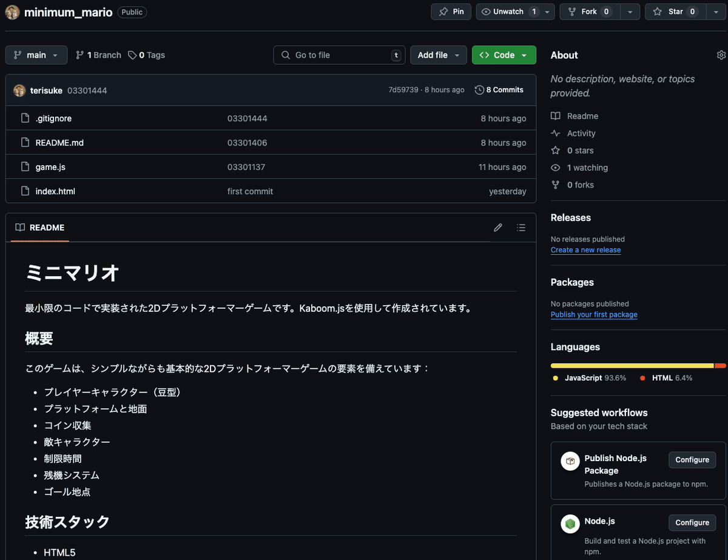Configure the Publish Node.js Package workflow
Image resolution: width=728 pixels, height=560 pixels.
(692, 460)
